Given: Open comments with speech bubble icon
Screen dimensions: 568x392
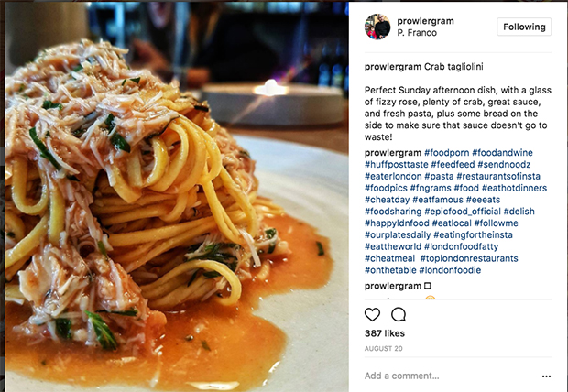Looking at the screenshot, I should click(x=399, y=314).
